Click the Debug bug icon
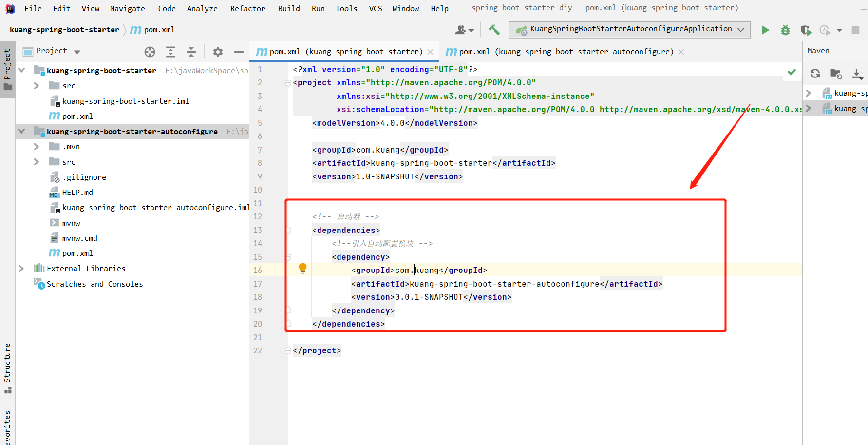This screenshot has height=445, width=868. [x=785, y=30]
